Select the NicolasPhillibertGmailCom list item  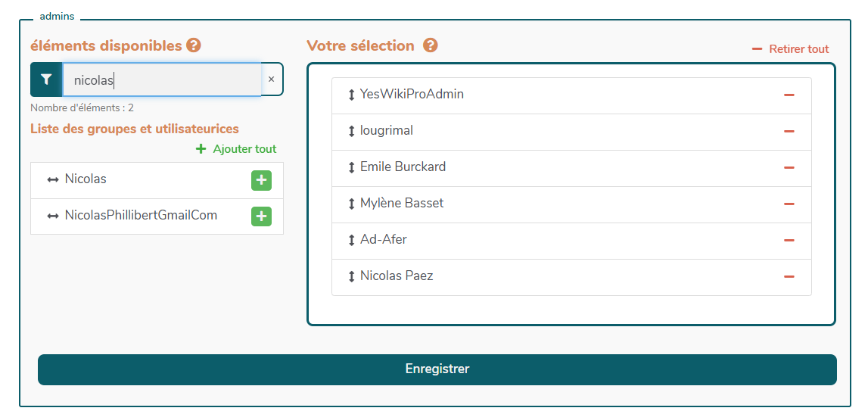pos(141,216)
